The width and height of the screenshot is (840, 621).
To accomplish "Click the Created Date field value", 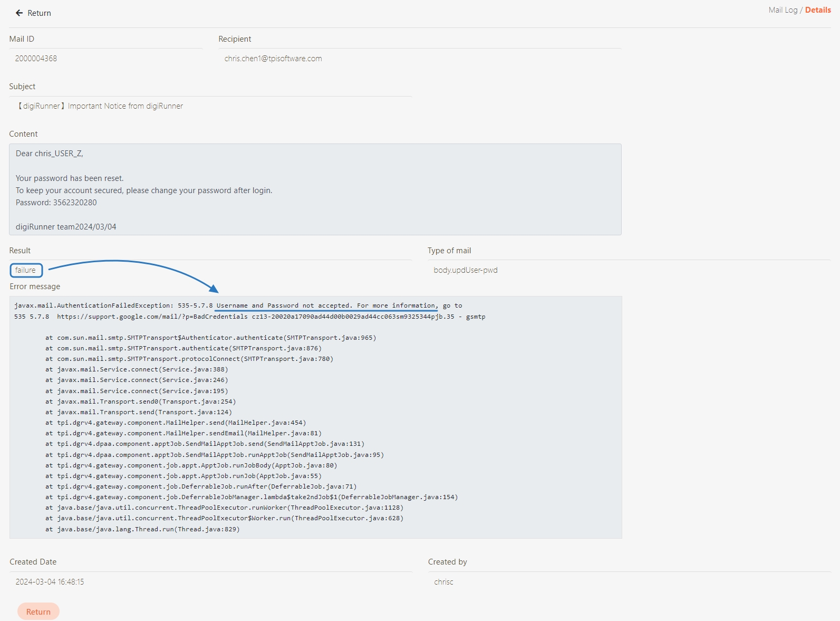I will [50, 582].
